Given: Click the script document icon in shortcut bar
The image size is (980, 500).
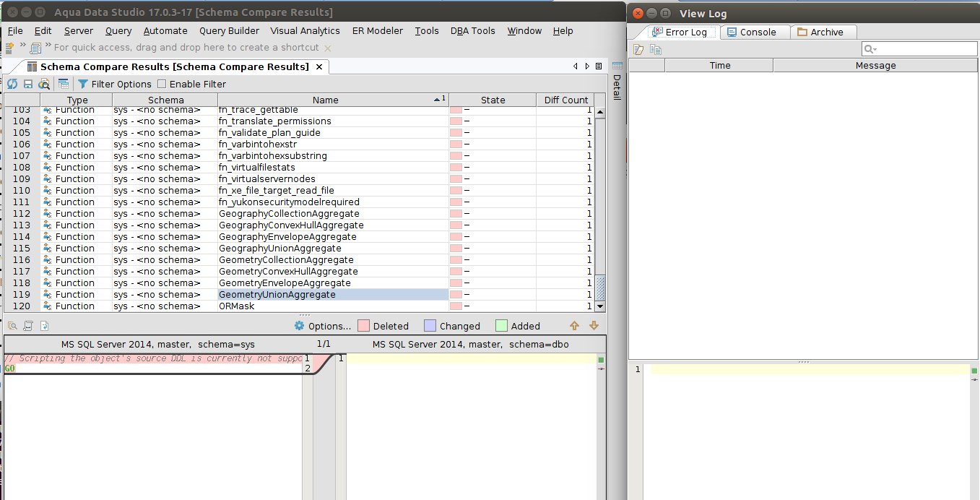Looking at the screenshot, I should (35, 48).
